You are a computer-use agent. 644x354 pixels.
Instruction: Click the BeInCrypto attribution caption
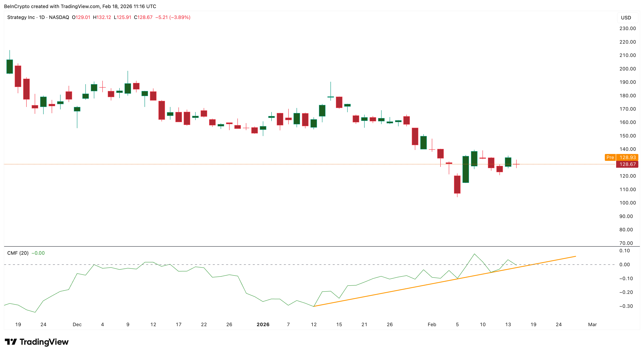point(80,6)
